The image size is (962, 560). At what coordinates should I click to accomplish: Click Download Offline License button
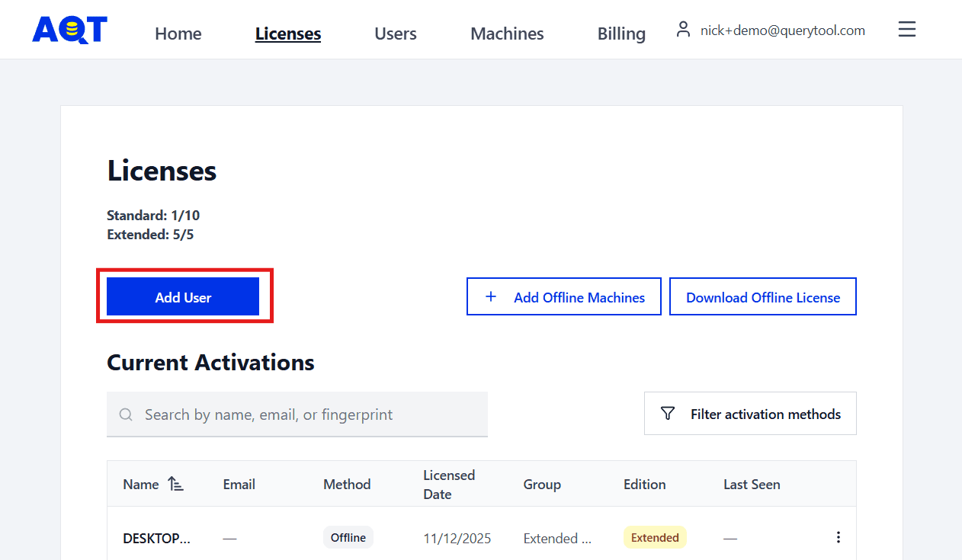point(763,296)
